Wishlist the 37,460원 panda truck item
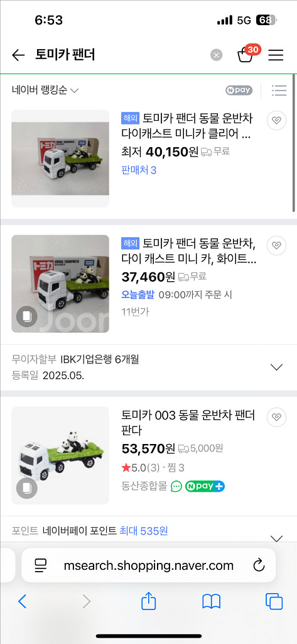Screen dimensions: 297x644 (276, 246)
